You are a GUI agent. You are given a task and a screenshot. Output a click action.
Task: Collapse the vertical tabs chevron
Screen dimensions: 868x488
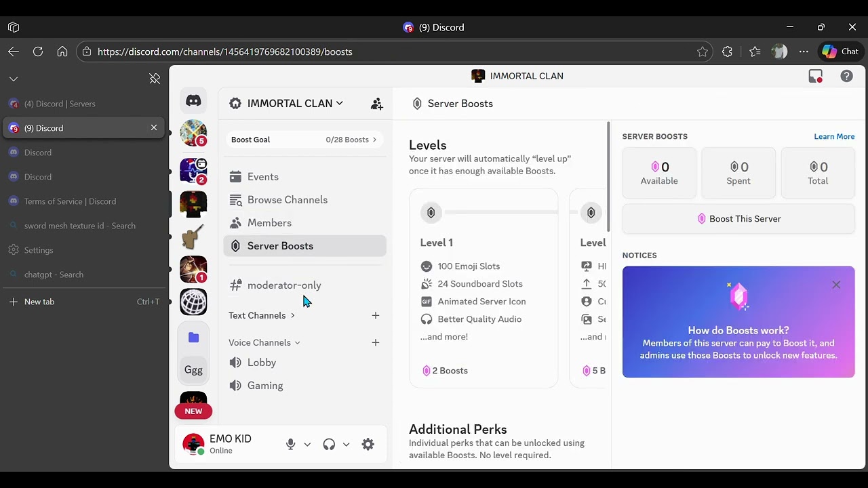point(14,79)
